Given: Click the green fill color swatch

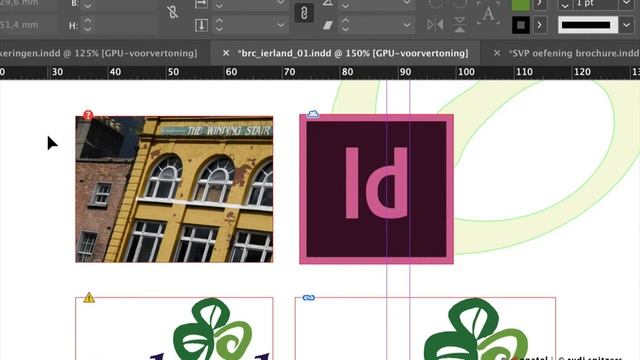Looking at the screenshot, I should [521, 4].
